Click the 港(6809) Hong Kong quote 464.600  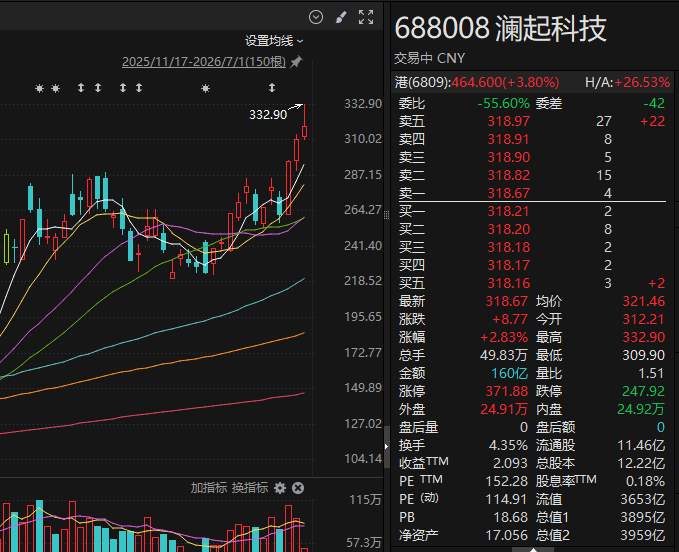tap(476, 82)
